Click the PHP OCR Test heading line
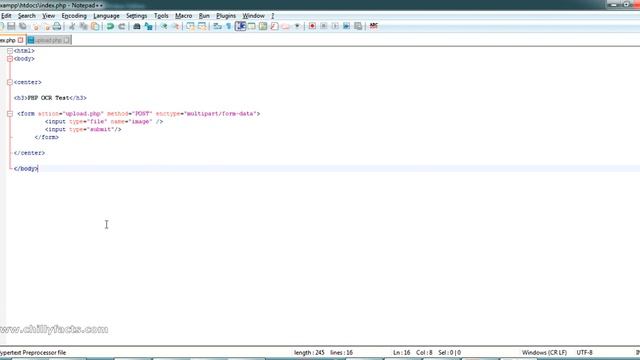640x360 pixels. (x=50, y=98)
